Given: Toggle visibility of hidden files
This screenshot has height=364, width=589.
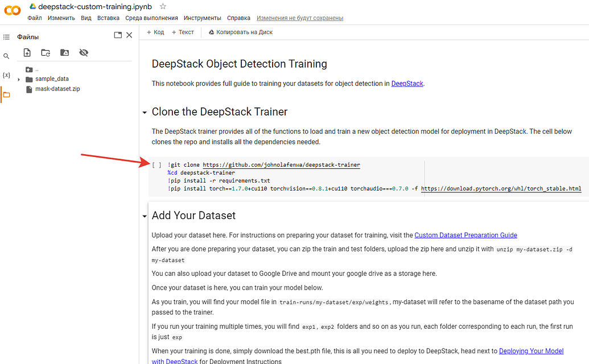Looking at the screenshot, I should [84, 52].
